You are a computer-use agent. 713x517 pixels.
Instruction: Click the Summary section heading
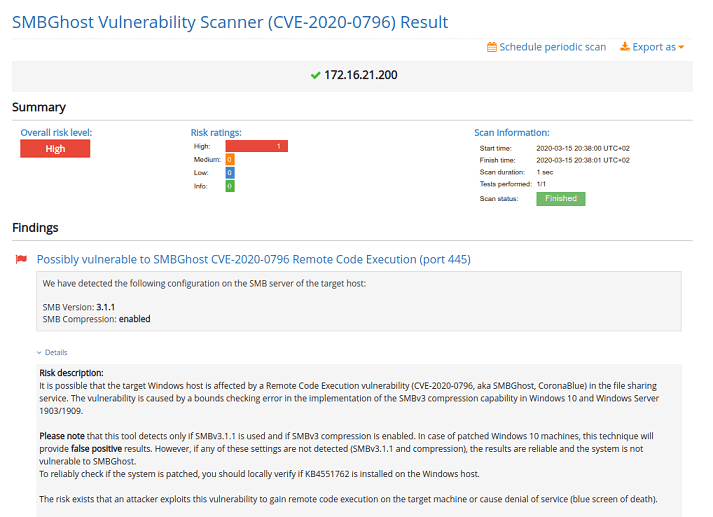[39, 107]
